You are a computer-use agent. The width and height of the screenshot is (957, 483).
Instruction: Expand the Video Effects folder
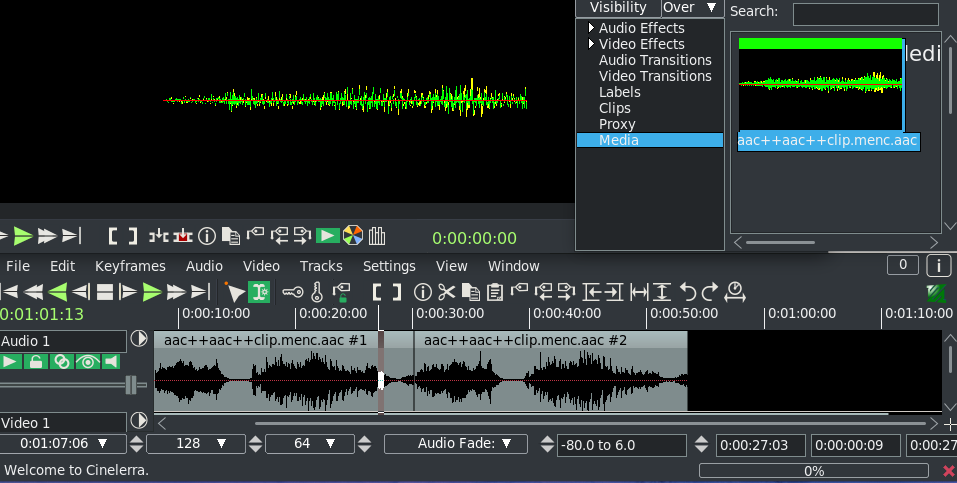[590, 44]
